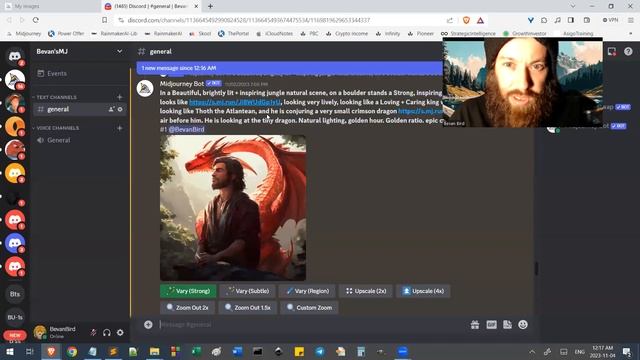The height and width of the screenshot is (360, 640).
Task: Open Chrome from the taskbar
Action: pyautogui.click(x=72, y=351)
